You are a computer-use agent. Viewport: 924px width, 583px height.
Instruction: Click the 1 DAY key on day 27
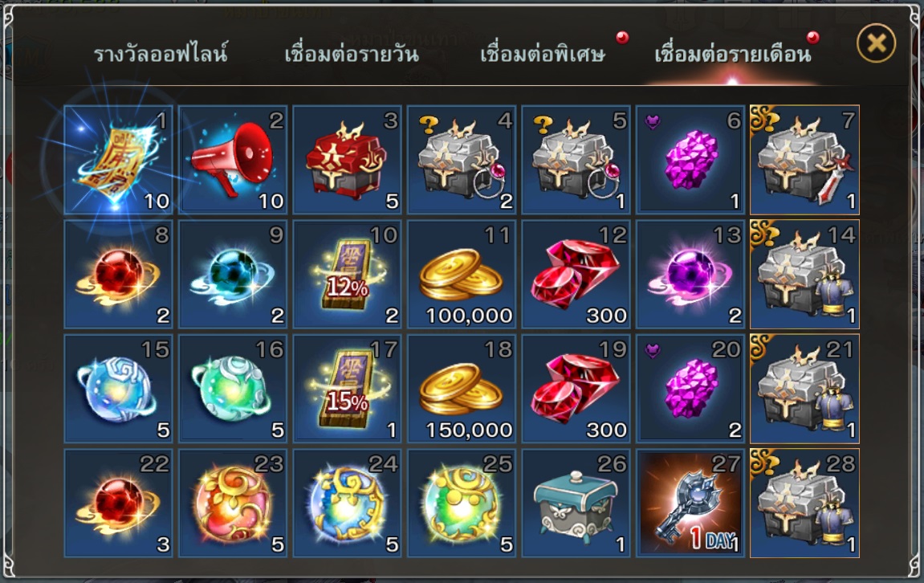[x=690, y=503]
